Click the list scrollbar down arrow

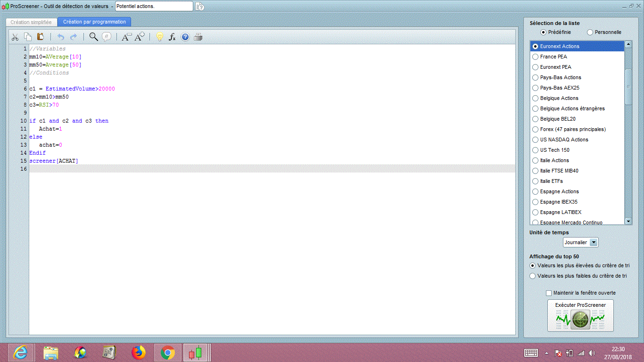coord(628,221)
